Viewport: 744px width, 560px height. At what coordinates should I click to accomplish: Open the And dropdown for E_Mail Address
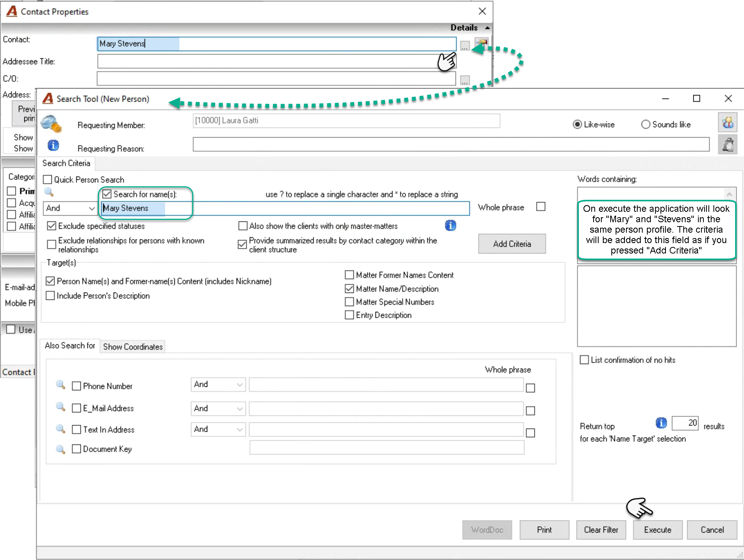[x=218, y=409]
